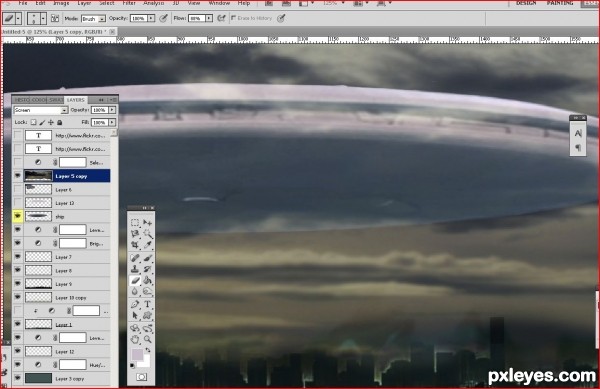Open the Filter menu
The width and height of the screenshot is (600, 389).
pyautogui.click(x=129, y=3)
